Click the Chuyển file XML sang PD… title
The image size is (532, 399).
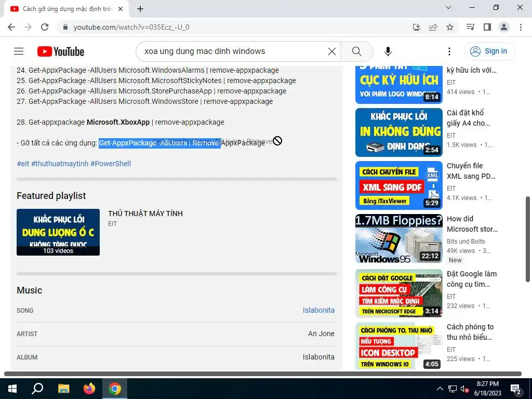tap(471, 170)
